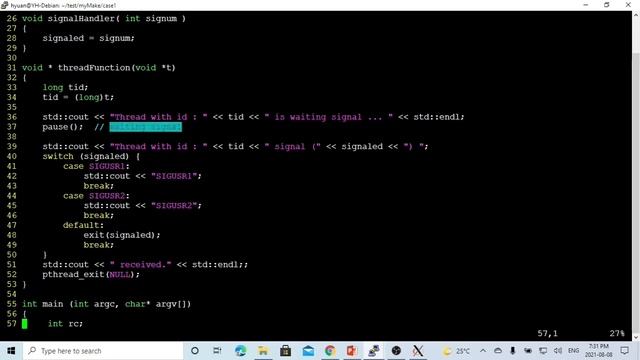Open the X server app in taskbar
The height and width of the screenshot is (360, 640).
pyautogui.click(x=418, y=351)
